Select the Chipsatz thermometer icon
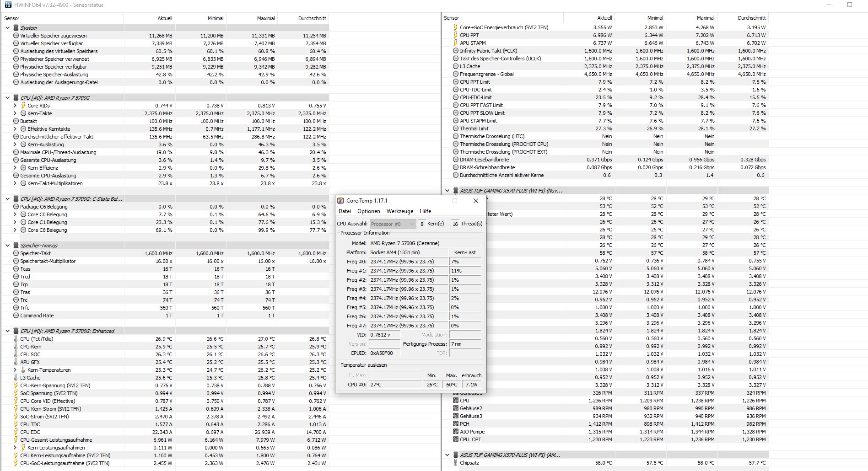Viewport: 868px width, 471px height. (456, 463)
